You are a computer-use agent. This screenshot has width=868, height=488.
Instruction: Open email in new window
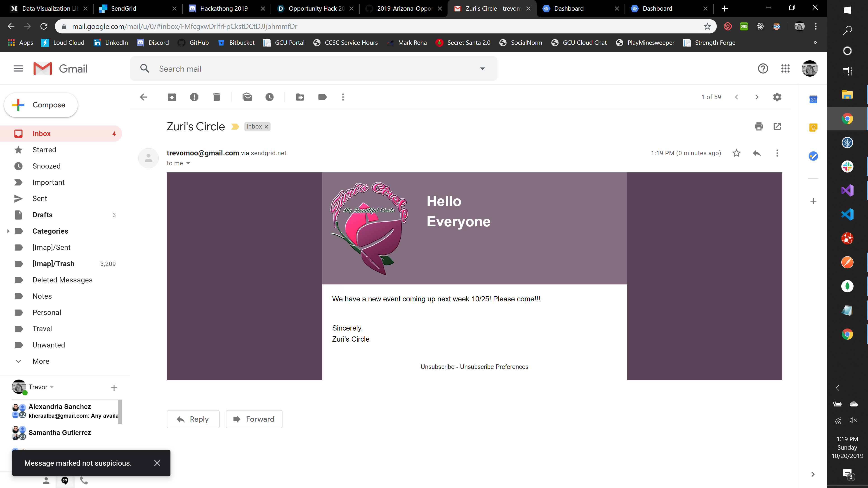[x=777, y=126]
